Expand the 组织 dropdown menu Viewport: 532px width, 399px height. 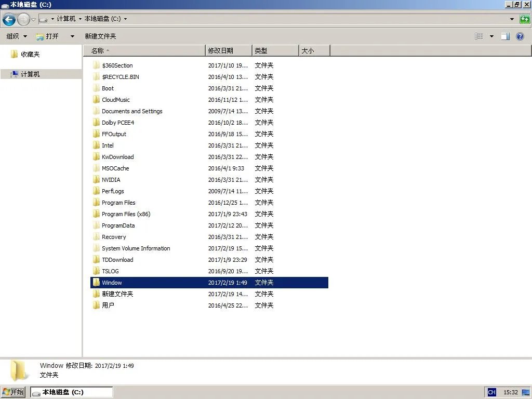pos(16,36)
